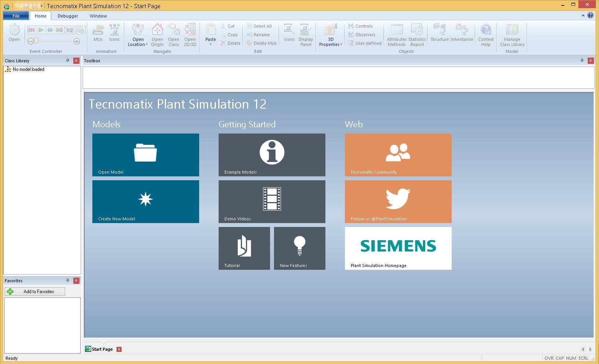The image size is (599, 364).
Task: Open the Demo Videos tile
Action: [272, 202]
